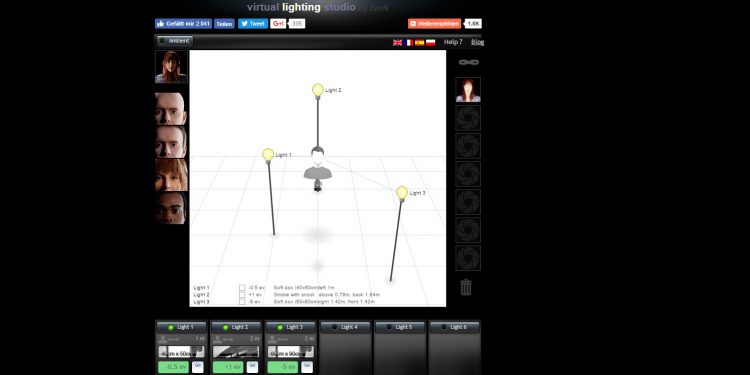Click the fifth empty shutter snapshot slot
Image resolution: width=750 pixels, height=375 pixels.
point(468,230)
